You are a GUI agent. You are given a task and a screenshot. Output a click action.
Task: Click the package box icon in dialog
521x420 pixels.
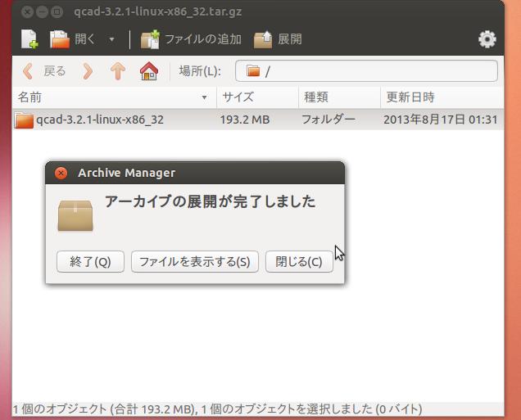[75, 215]
